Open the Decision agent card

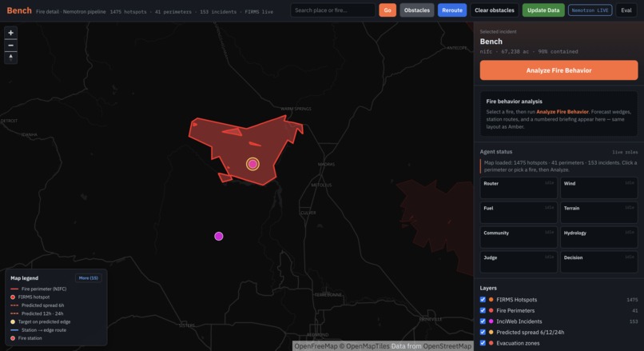(598, 261)
